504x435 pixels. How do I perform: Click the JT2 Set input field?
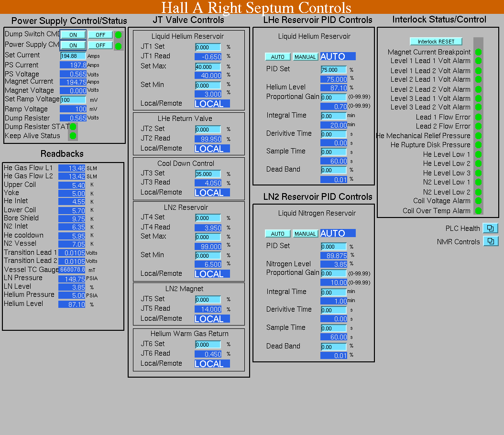[208, 130]
